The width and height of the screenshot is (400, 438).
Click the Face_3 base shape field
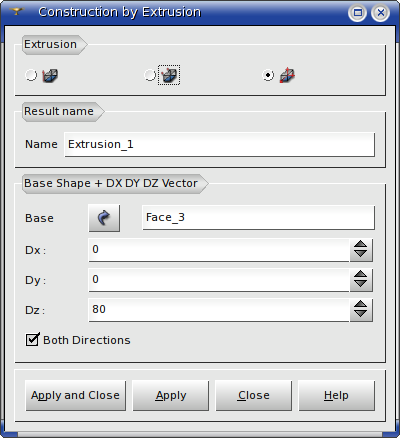click(x=258, y=218)
